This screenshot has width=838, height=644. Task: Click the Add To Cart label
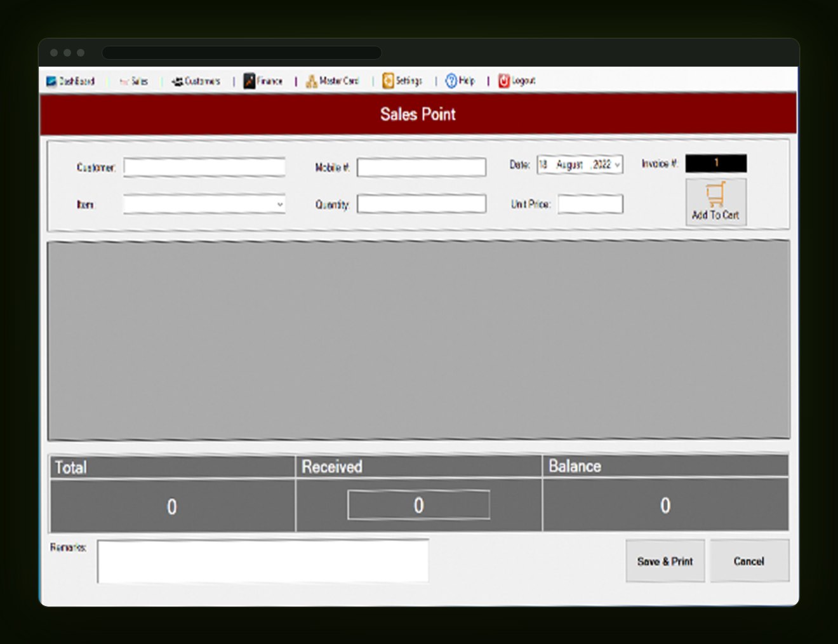pos(715,215)
